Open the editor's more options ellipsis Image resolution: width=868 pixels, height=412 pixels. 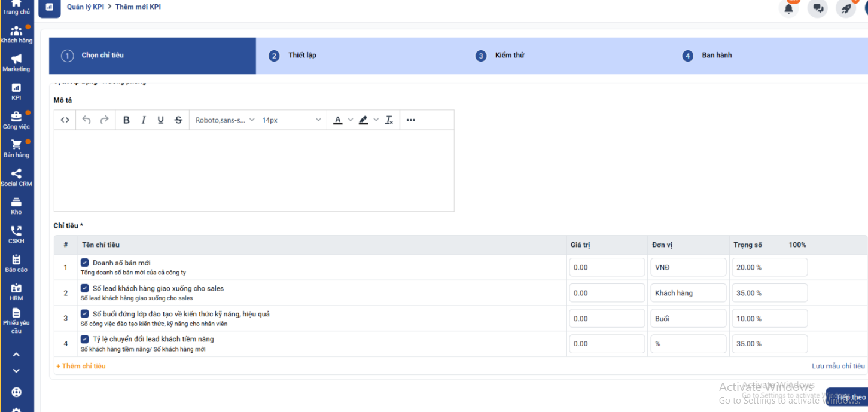[410, 120]
